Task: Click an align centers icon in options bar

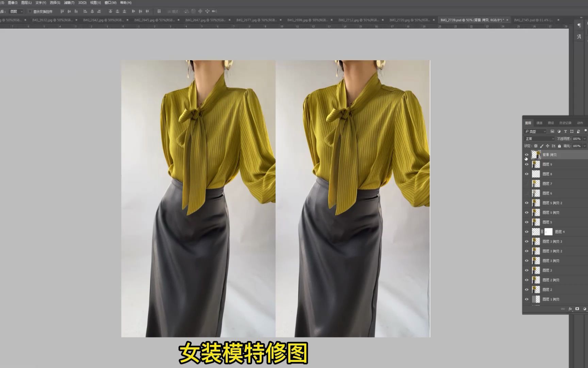Action: point(93,11)
